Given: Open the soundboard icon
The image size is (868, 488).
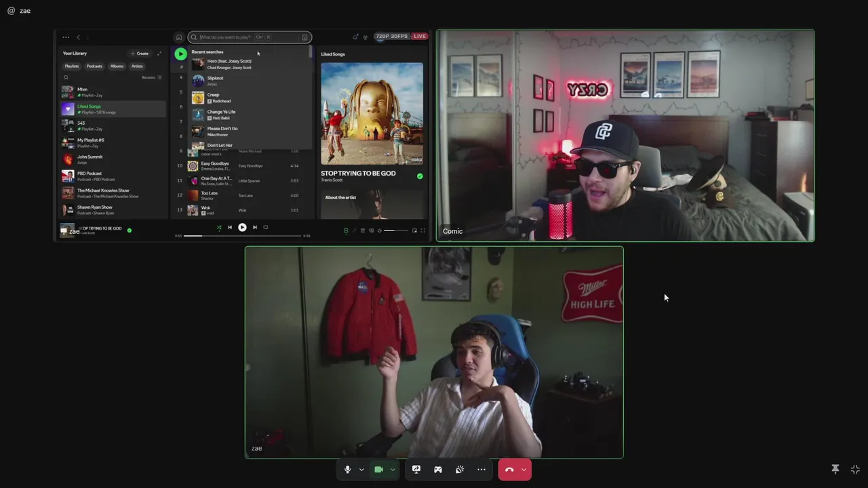Looking at the screenshot, I should 460,469.
